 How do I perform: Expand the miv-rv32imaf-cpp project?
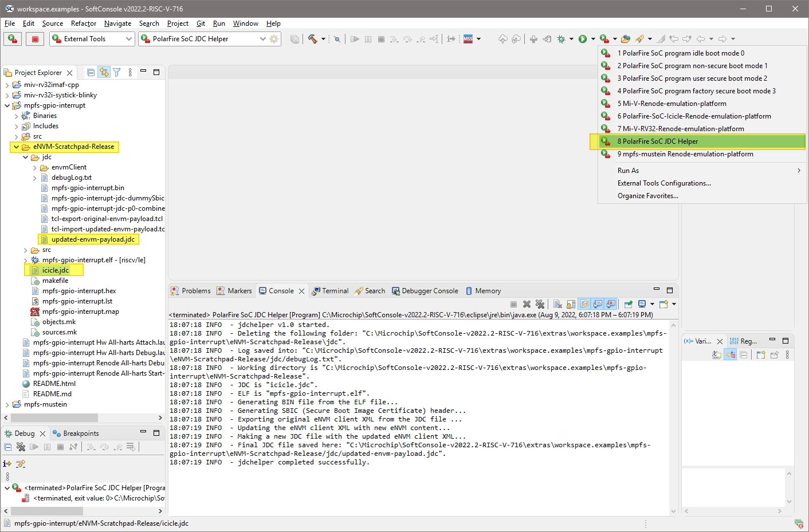[7, 85]
